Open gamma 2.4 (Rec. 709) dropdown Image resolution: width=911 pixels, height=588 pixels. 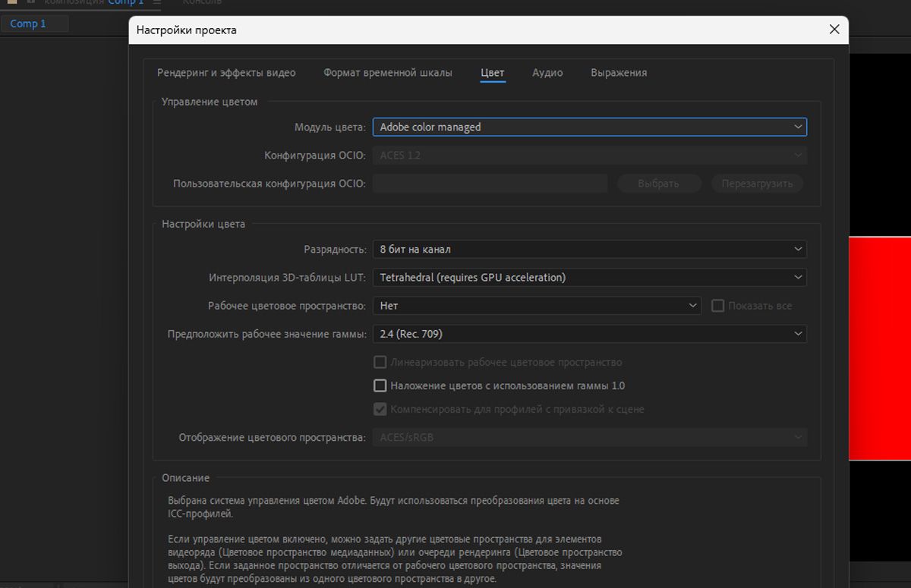pos(590,334)
